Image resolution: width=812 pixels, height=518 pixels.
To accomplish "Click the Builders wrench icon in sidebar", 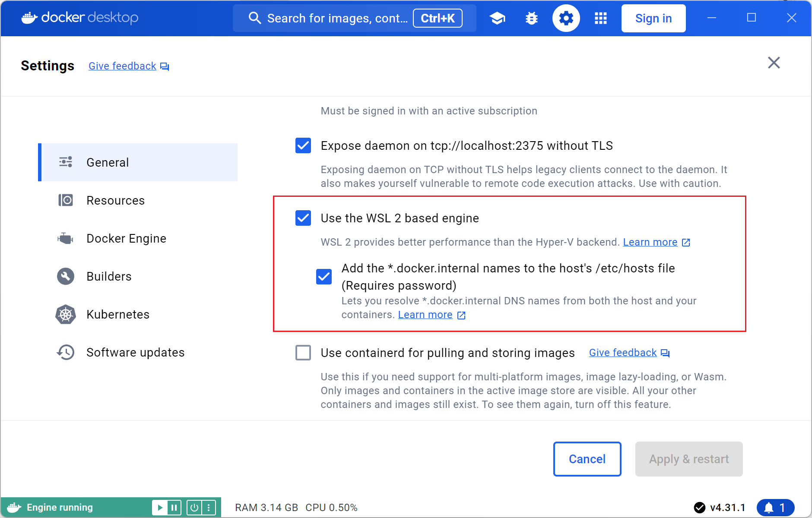I will tap(66, 276).
